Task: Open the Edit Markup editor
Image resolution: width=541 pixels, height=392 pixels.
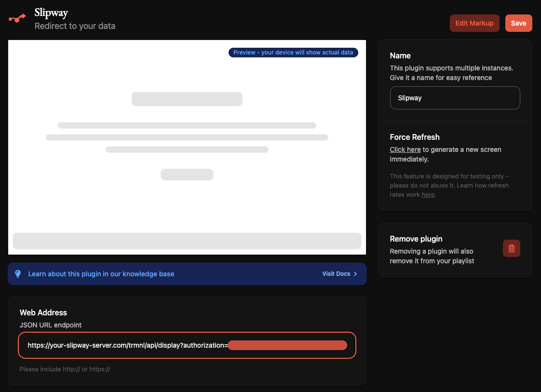Action: (474, 23)
